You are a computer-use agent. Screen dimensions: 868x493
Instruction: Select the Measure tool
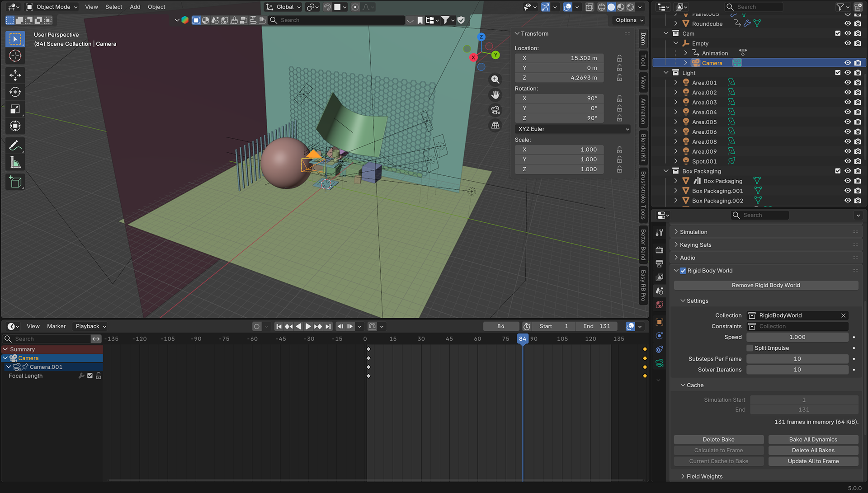pyautogui.click(x=15, y=163)
